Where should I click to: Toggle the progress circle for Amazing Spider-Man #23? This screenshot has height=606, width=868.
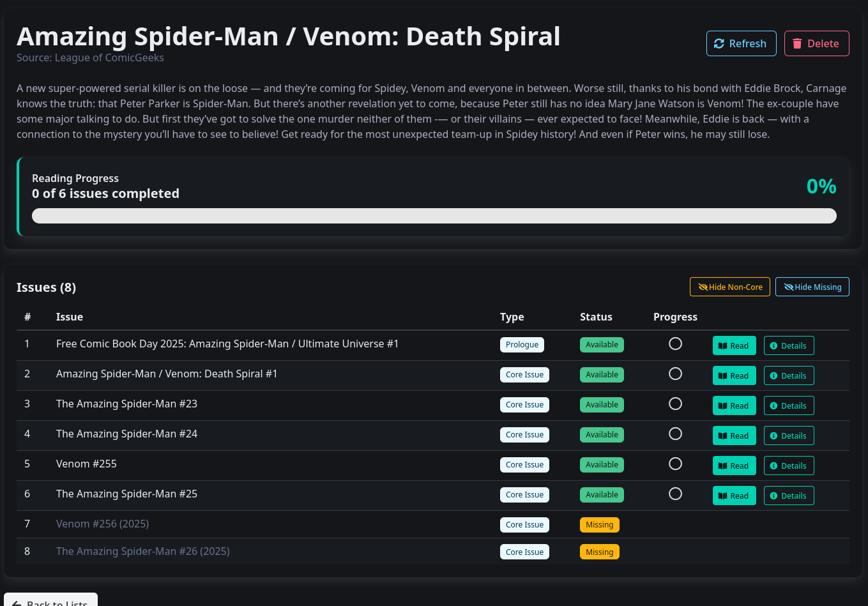point(675,404)
